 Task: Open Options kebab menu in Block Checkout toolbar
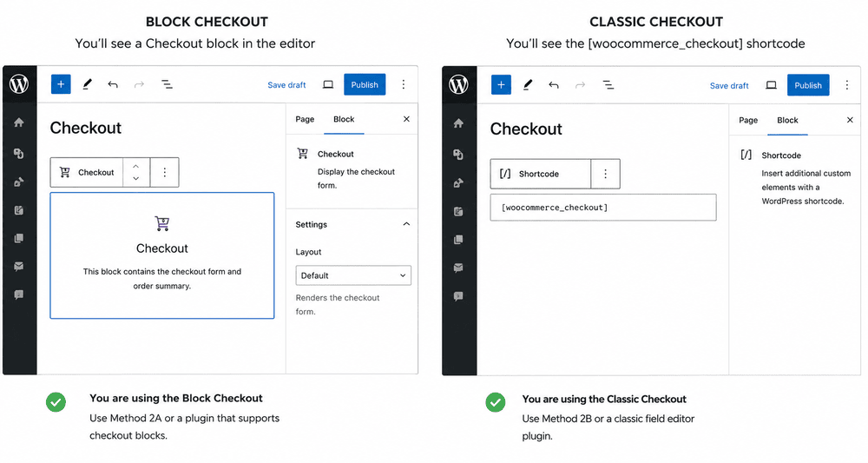coord(404,84)
